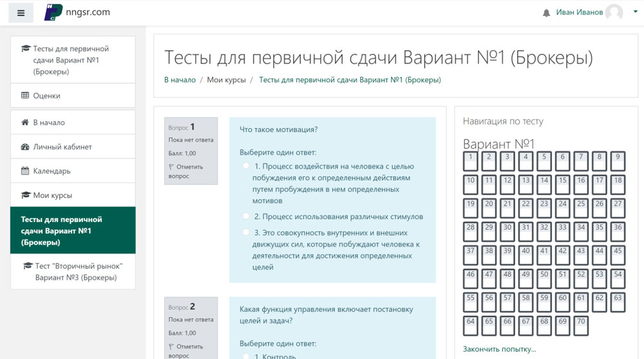Click the user avatar picture

[614, 12]
